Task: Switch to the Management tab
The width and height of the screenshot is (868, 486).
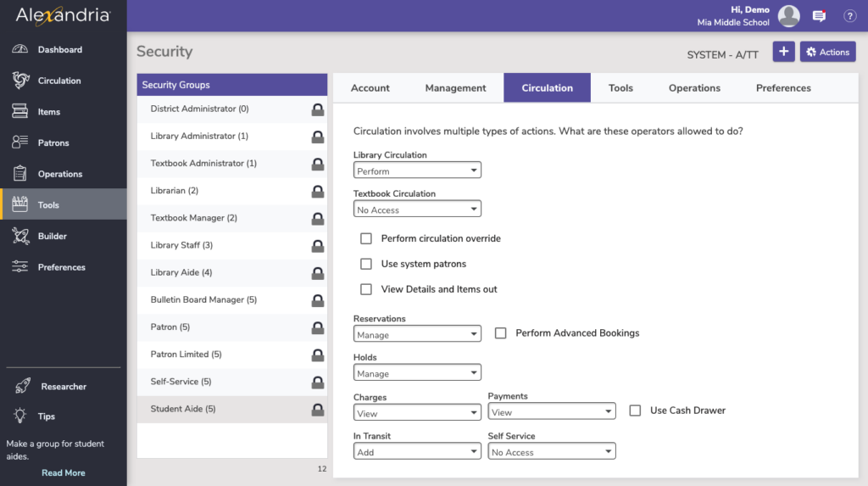Action: (455, 88)
